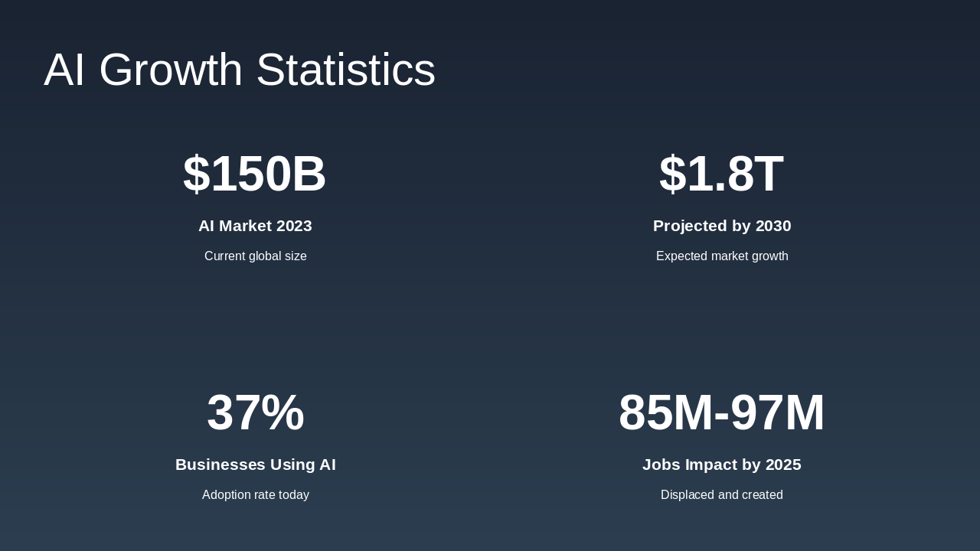Click the "Businesses Using AI" label
Image resolution: width=980 pixels, height=551 pixels.
tap(255, 465)
